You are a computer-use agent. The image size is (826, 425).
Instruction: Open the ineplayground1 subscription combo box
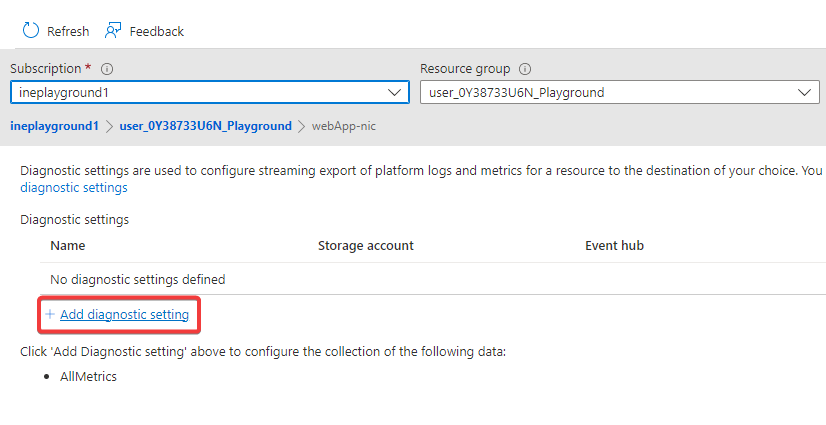[x=200, y=93]
